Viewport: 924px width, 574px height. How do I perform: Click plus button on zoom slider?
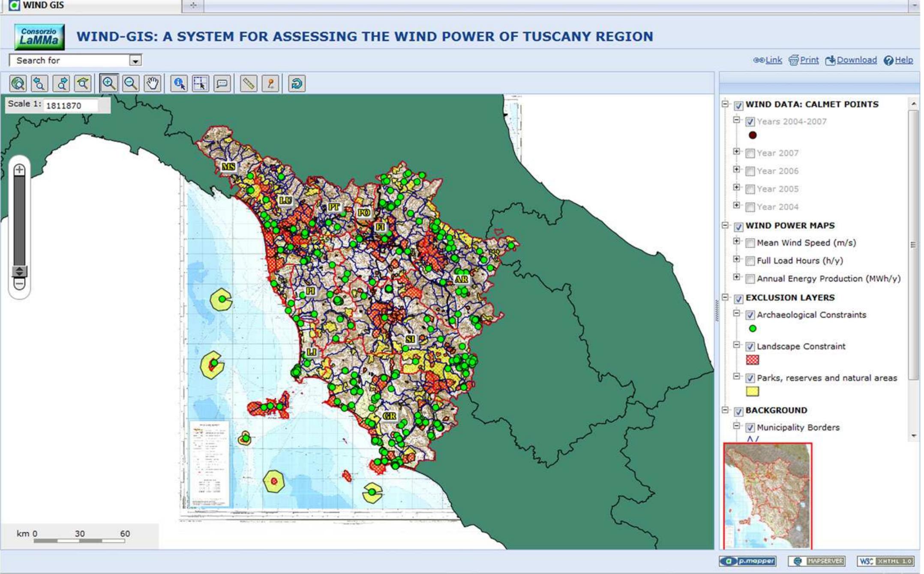pyautogui.click(x=19, y=170)
